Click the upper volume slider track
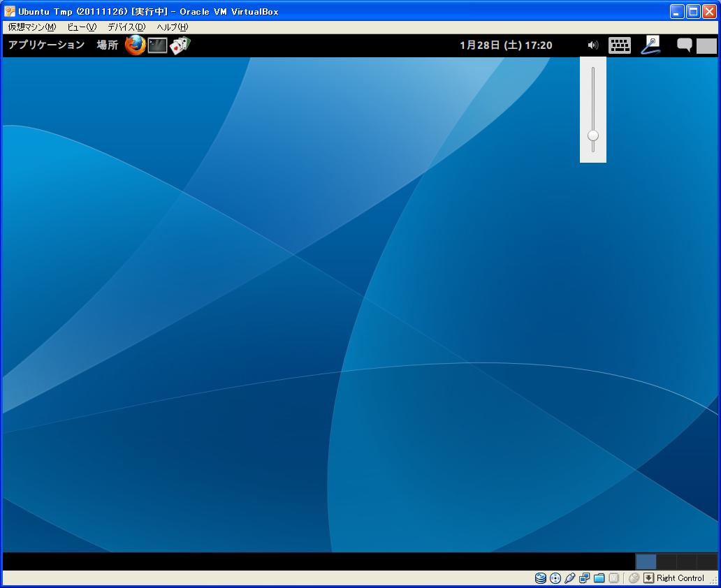 coord(593,98)
